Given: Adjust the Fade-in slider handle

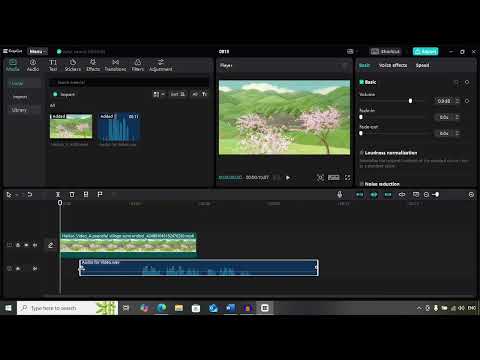Looking at the screenshot, I should (x=361, y=117).
